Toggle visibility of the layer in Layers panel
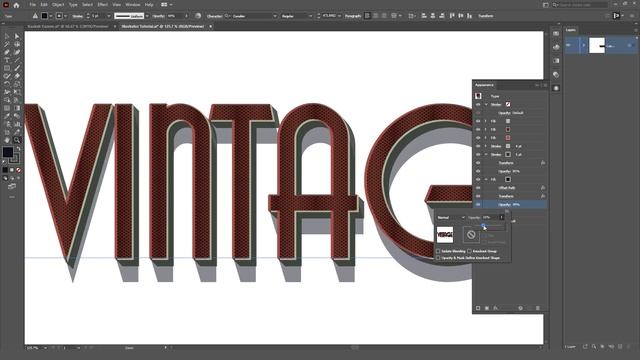This screenshot has width=640, height=360. pyautogui.click(x=569, y=45)
